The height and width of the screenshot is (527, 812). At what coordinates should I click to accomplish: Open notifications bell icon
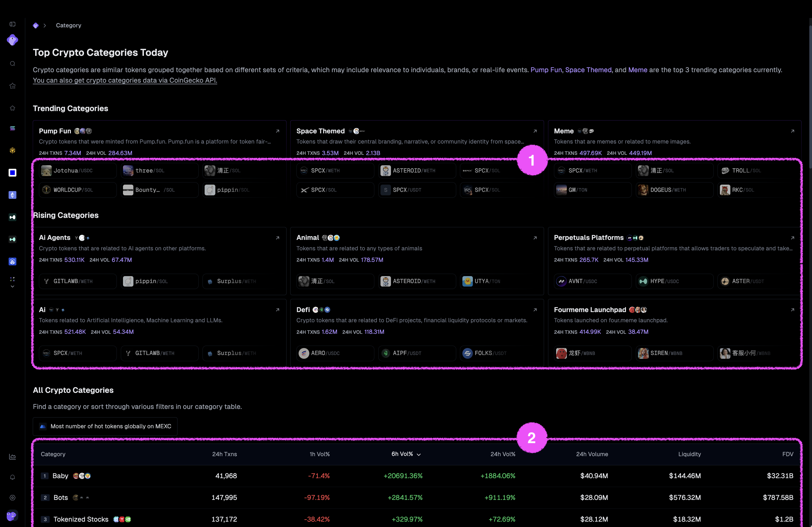coord(13,477)
